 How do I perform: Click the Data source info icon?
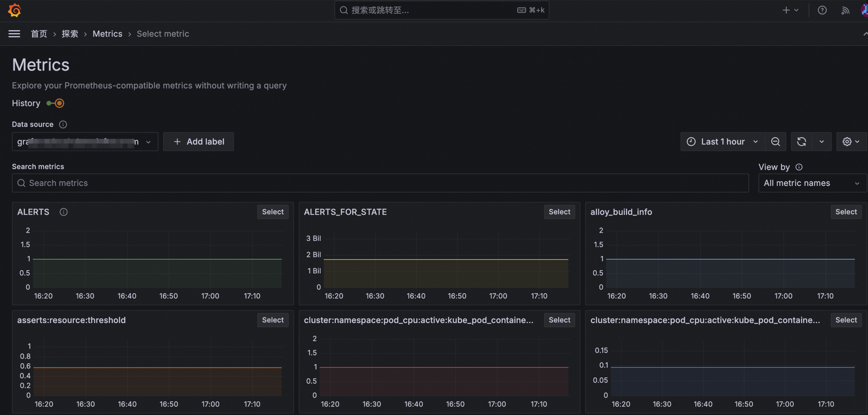63,124
